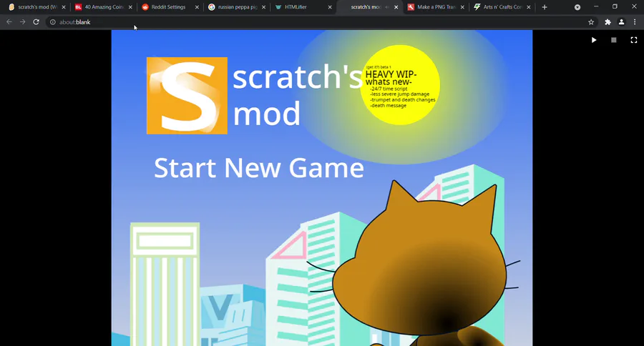Viewport: 644px width, 346px height.
Task: Click the stop project button
Action: tap(614, 40)
